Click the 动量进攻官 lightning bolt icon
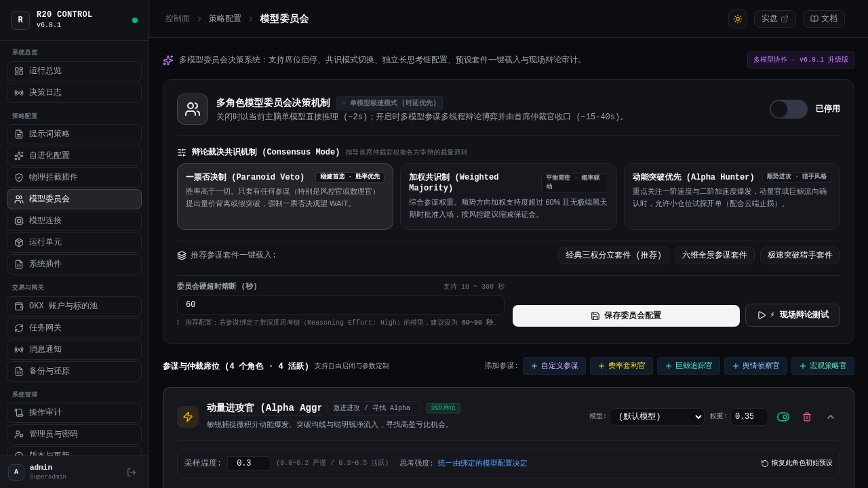The image size is (868, 488). 188,417
